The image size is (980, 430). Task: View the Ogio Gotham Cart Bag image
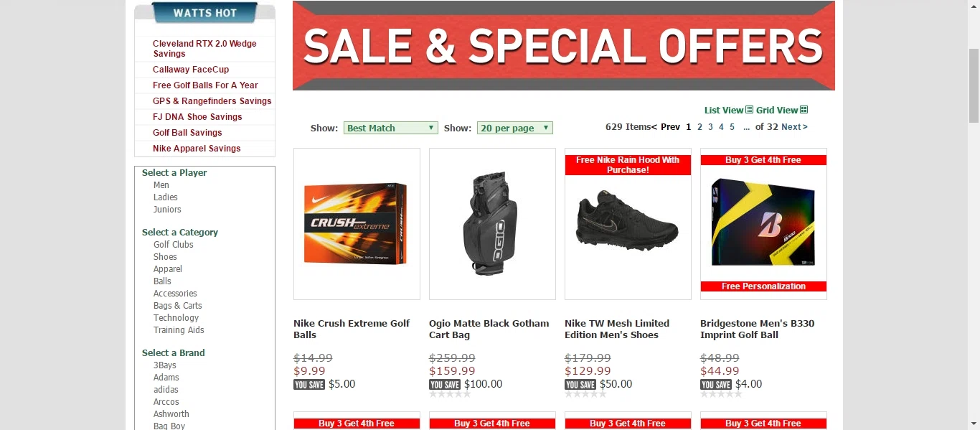492,224
